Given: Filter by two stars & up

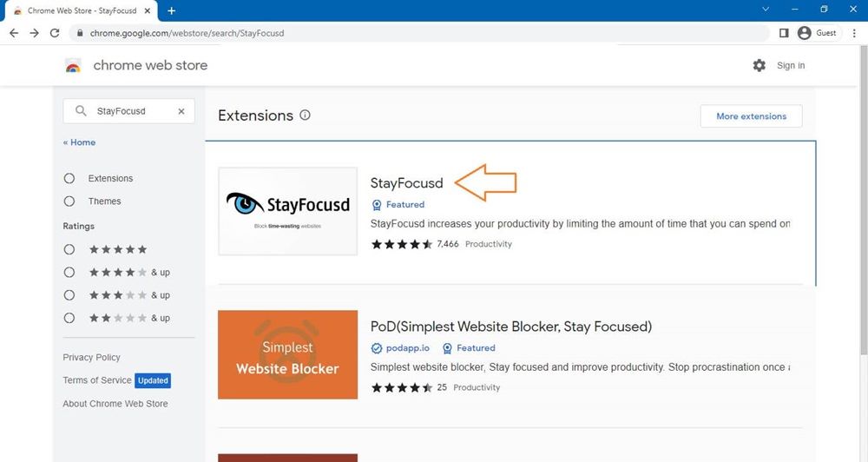Looking at the screenshot, I should coord(69,318).
